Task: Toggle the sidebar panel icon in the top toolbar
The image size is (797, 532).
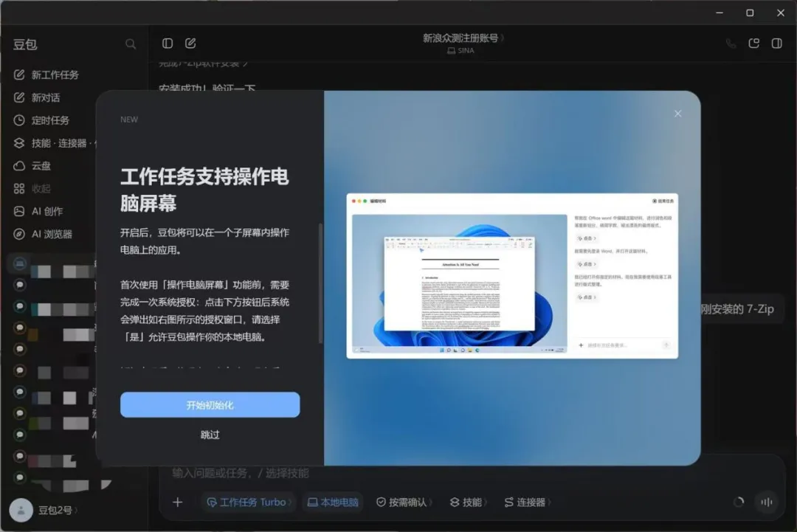Action: point(168,44)
